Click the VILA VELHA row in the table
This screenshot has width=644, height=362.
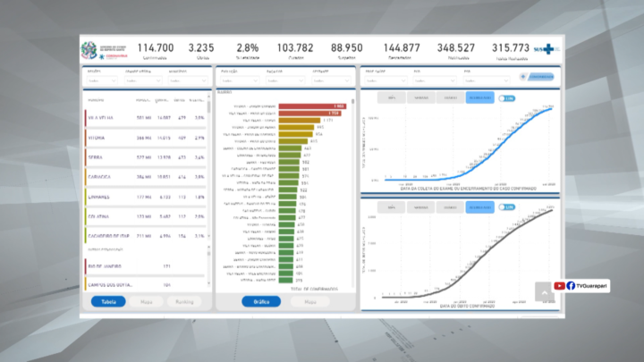[x=145, y=118]
